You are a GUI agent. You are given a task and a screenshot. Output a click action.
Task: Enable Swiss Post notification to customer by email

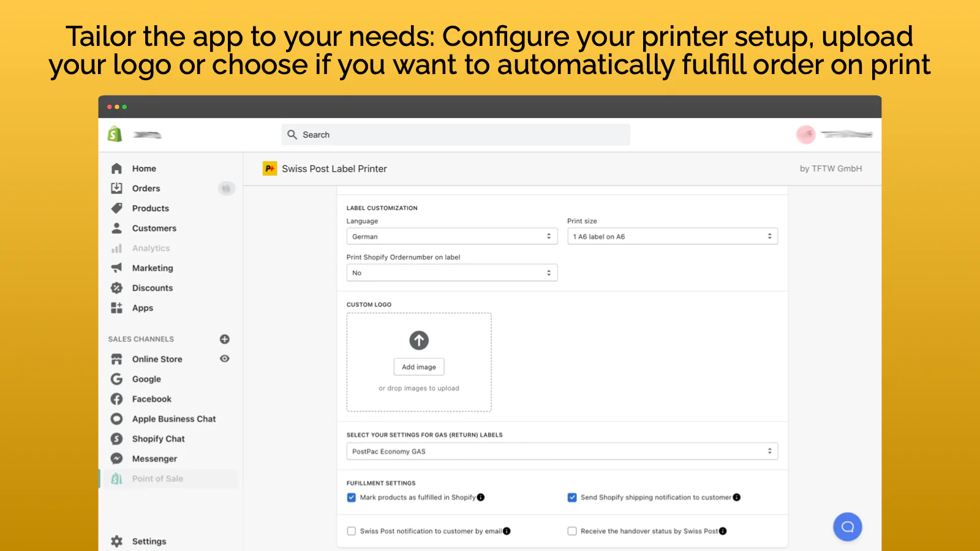point(351,531)
